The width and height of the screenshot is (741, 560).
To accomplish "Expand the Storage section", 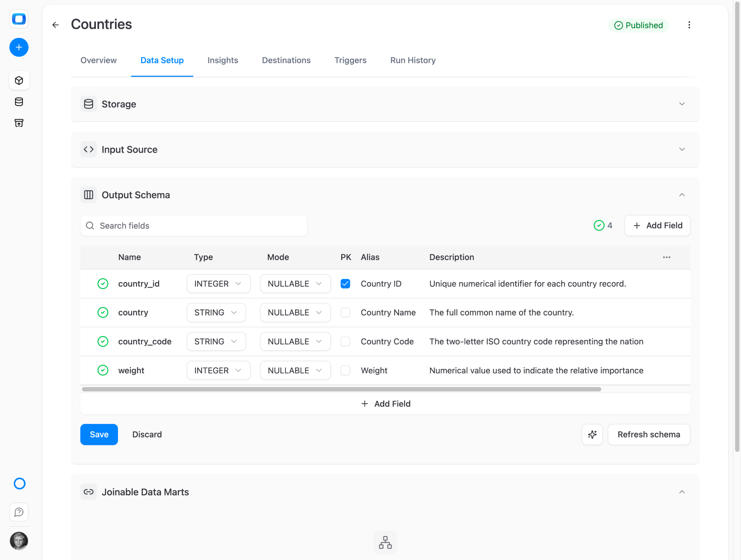I will 385,104.
